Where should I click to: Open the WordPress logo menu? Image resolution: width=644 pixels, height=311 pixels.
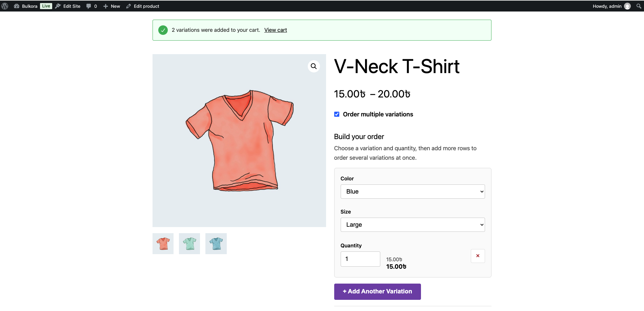pyautogui.click(x=5, y=6)
